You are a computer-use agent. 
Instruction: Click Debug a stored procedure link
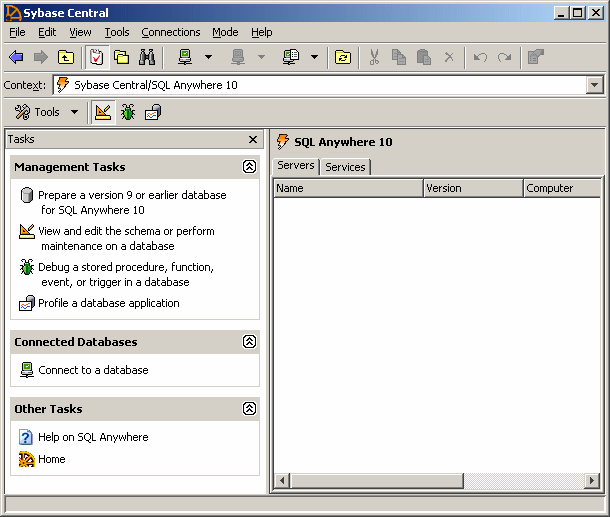(126, 274)
